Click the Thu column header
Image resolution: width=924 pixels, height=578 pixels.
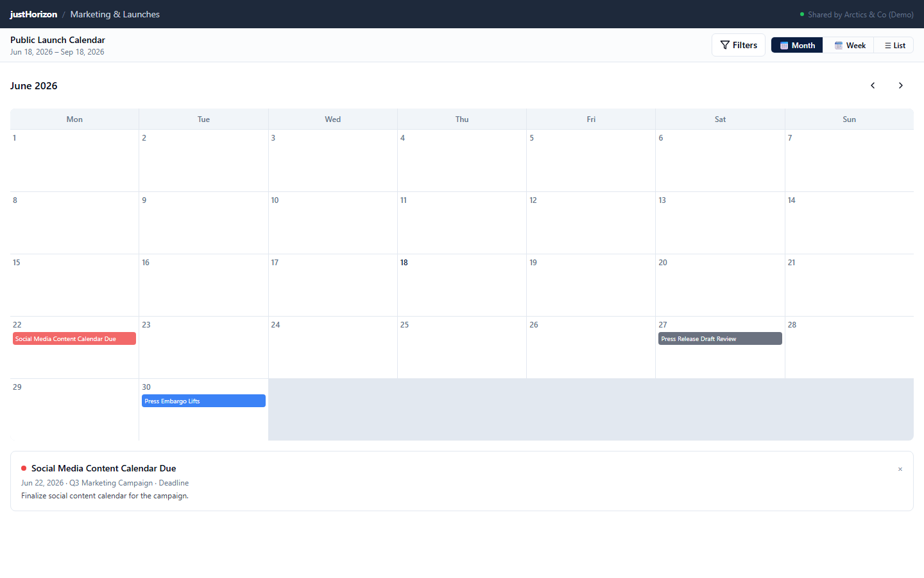pos(462,119)
